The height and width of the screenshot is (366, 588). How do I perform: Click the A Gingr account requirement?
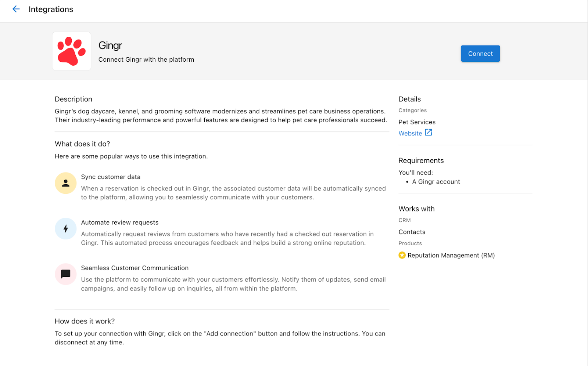[436, 181]
